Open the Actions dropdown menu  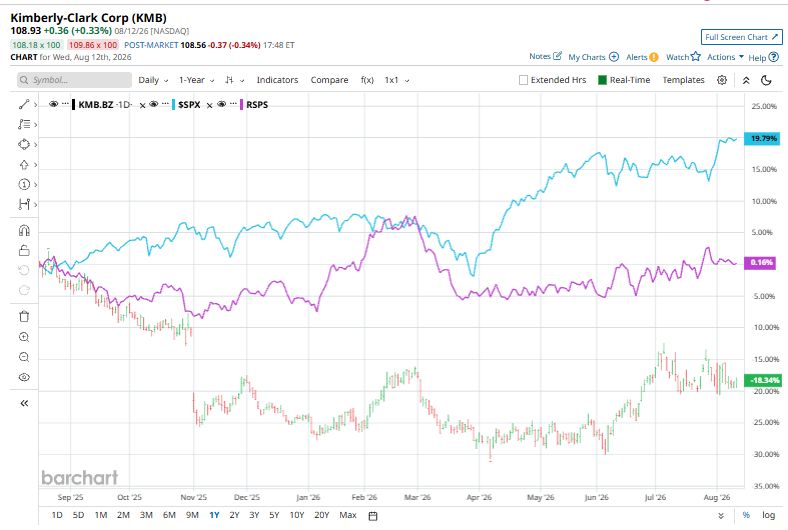725,57
